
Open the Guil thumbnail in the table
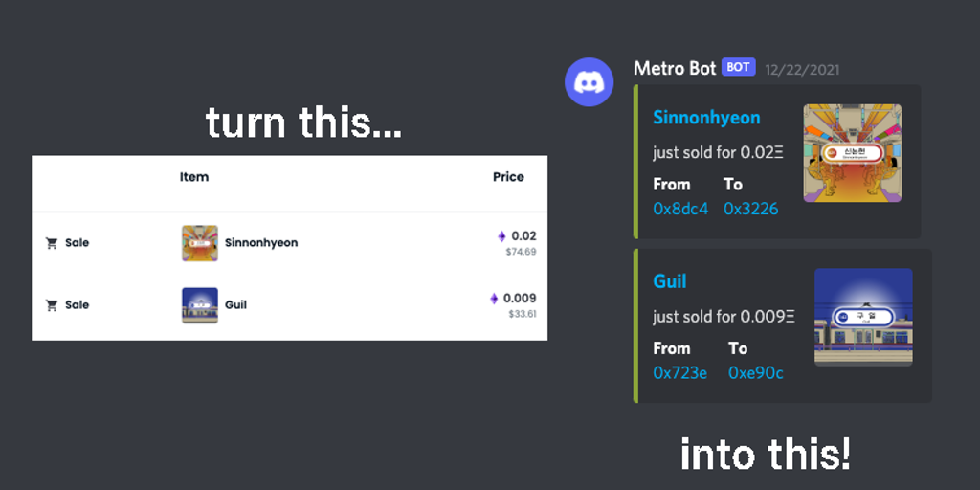(x=200, y=305)
